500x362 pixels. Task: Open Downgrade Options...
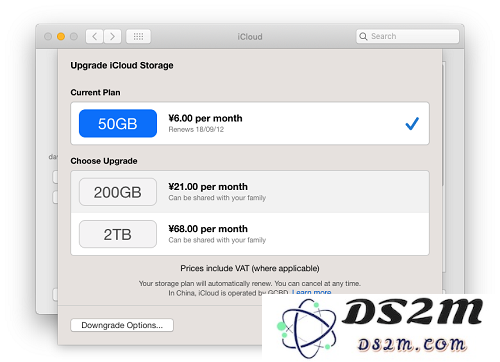tap(122, 325)
